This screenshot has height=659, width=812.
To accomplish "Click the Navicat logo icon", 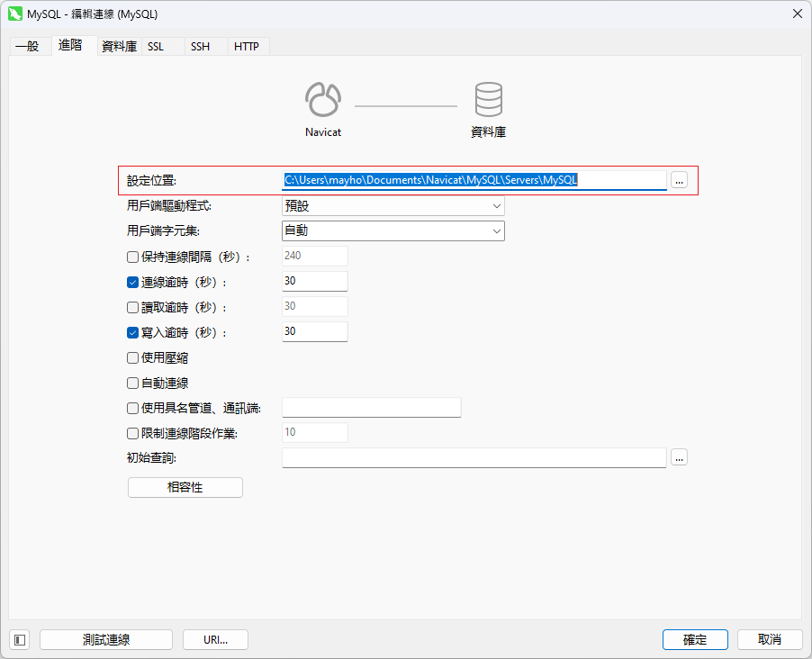I will click(323, 99).
